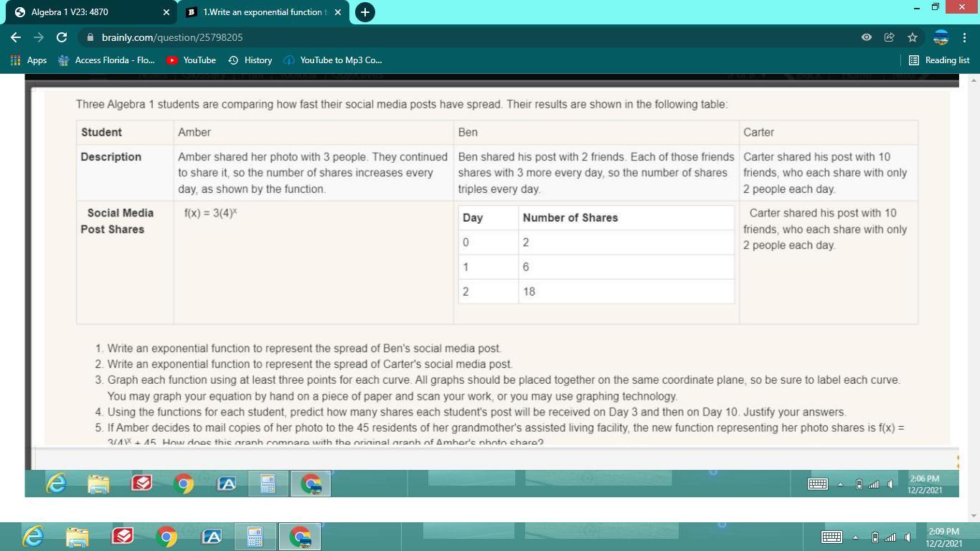Viewport: 980px width, 551px height.
Task: Click Carter's text in the Social Media Post Shares row
Action: [x=825, y=229]
